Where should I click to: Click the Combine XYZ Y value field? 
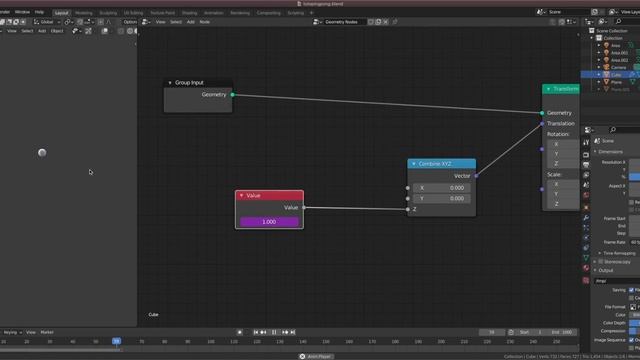click(442, 198)
